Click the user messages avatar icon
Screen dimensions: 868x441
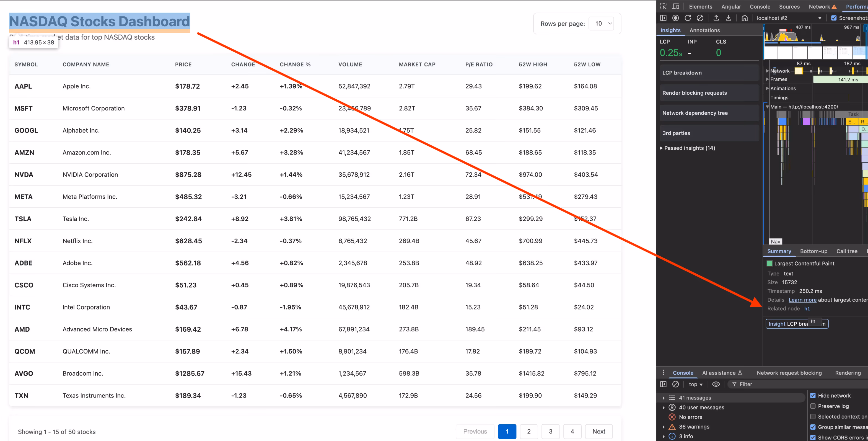click(x=672, y=407)
